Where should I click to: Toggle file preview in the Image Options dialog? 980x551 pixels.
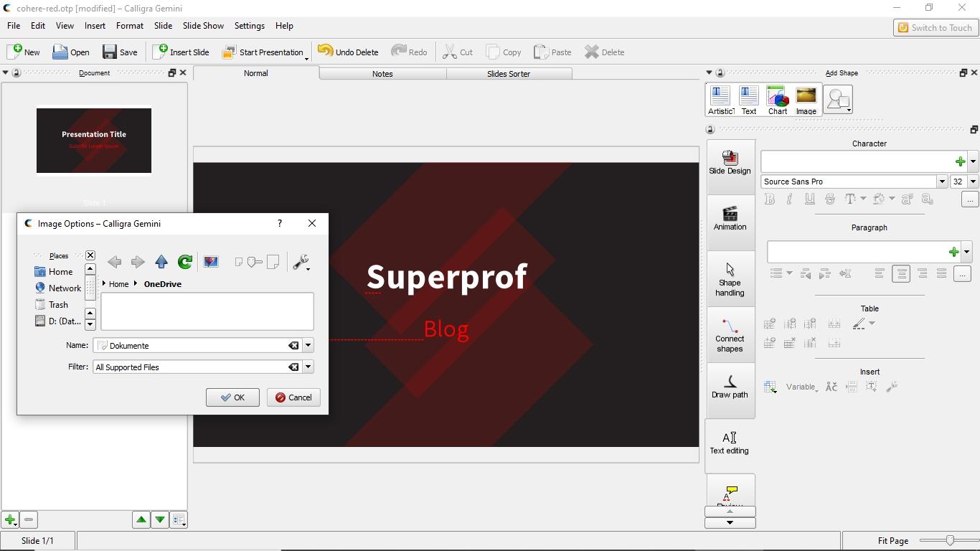point(211,262)
